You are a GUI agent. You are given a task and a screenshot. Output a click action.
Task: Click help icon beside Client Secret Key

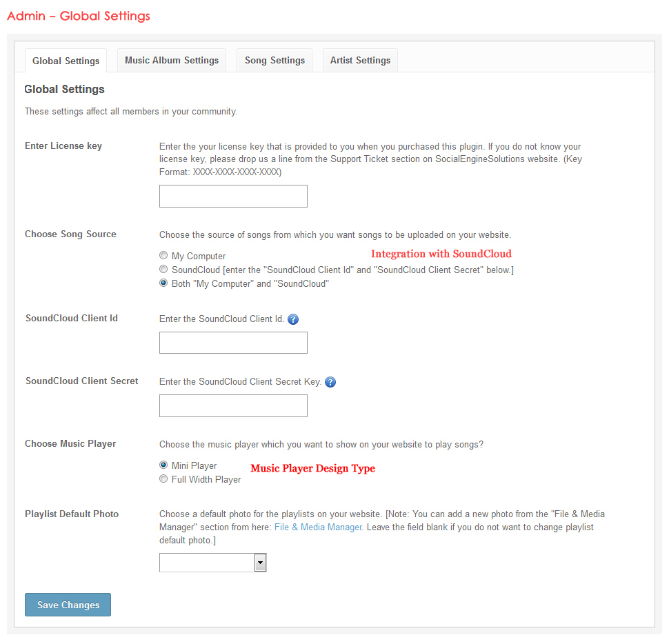coord(330,382)
